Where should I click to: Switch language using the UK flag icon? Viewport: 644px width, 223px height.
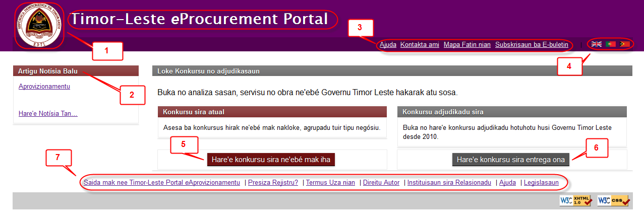point(597,44)
